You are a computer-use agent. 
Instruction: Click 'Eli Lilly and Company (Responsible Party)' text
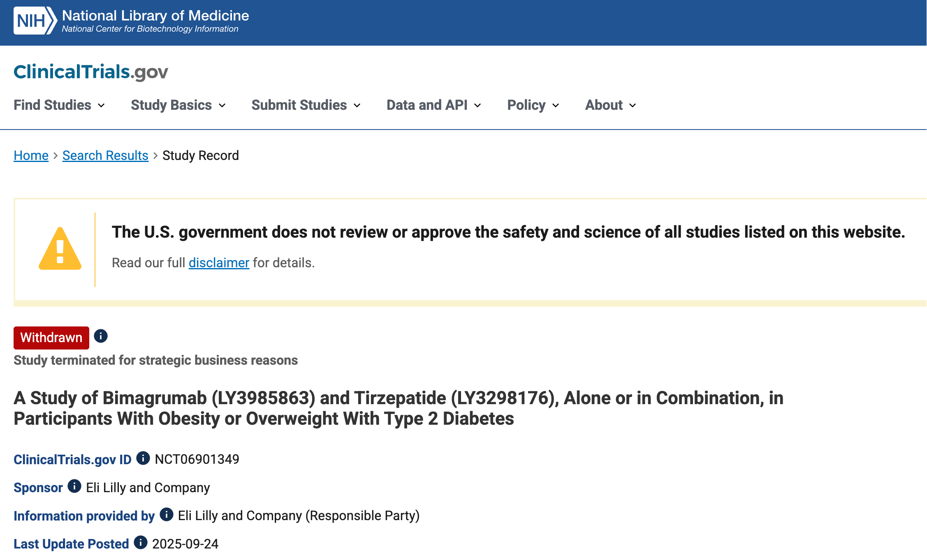pos(299,515)
